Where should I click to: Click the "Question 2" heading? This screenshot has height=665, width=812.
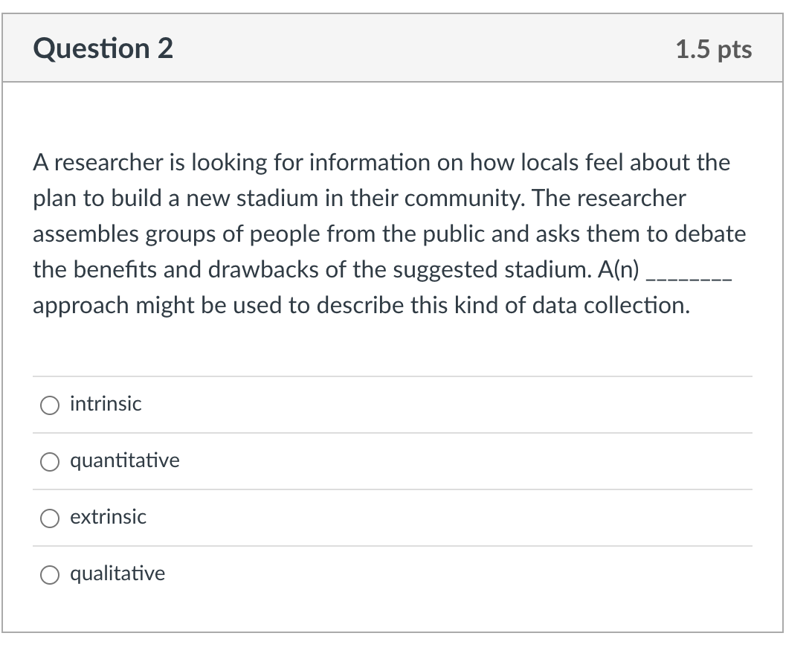coord(103,49)
